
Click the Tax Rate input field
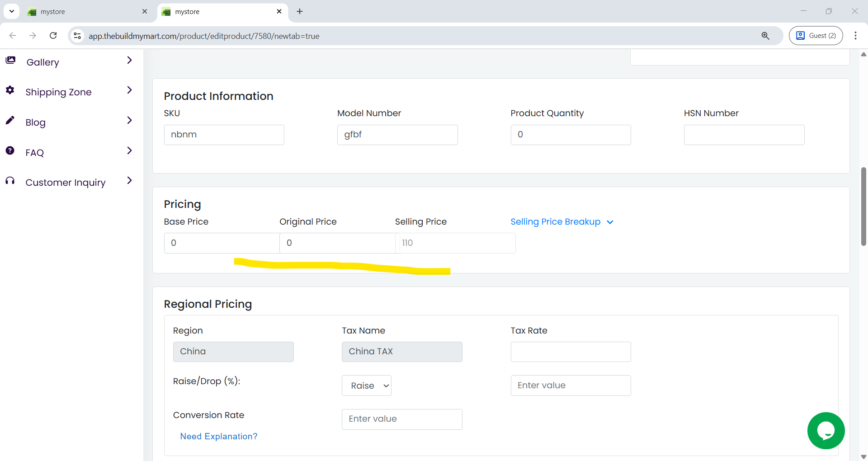pos(571,352)
